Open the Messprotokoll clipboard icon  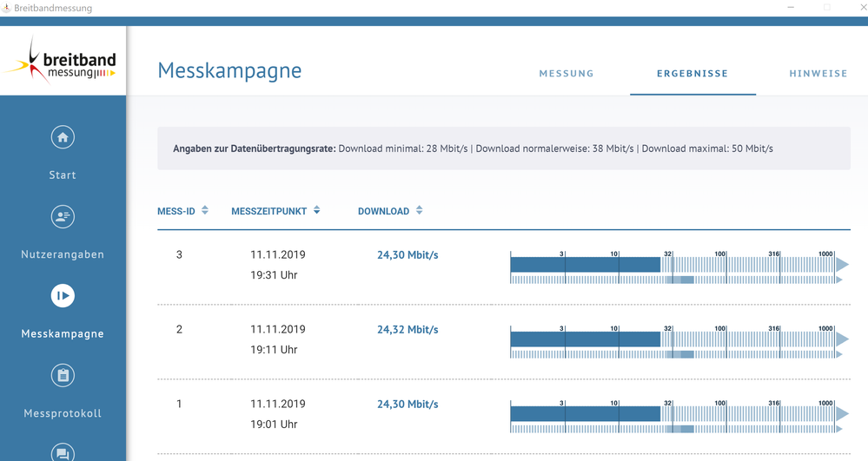click(x=63, y=375)
